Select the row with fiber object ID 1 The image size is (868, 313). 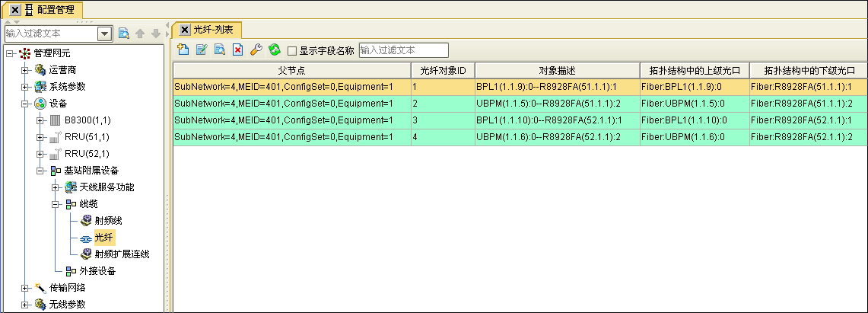click(x=520, y=87)
